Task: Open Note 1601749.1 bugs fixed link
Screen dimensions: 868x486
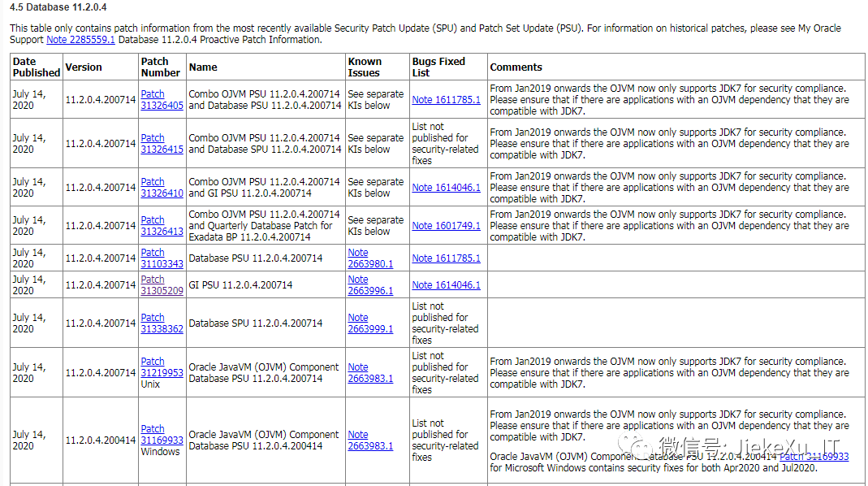Action: point(446,226)
